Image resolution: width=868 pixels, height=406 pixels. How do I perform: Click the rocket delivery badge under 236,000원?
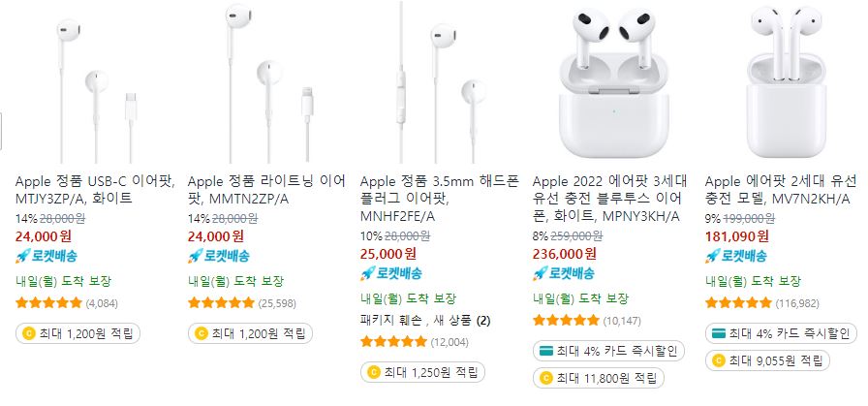[x=564, y=273]
